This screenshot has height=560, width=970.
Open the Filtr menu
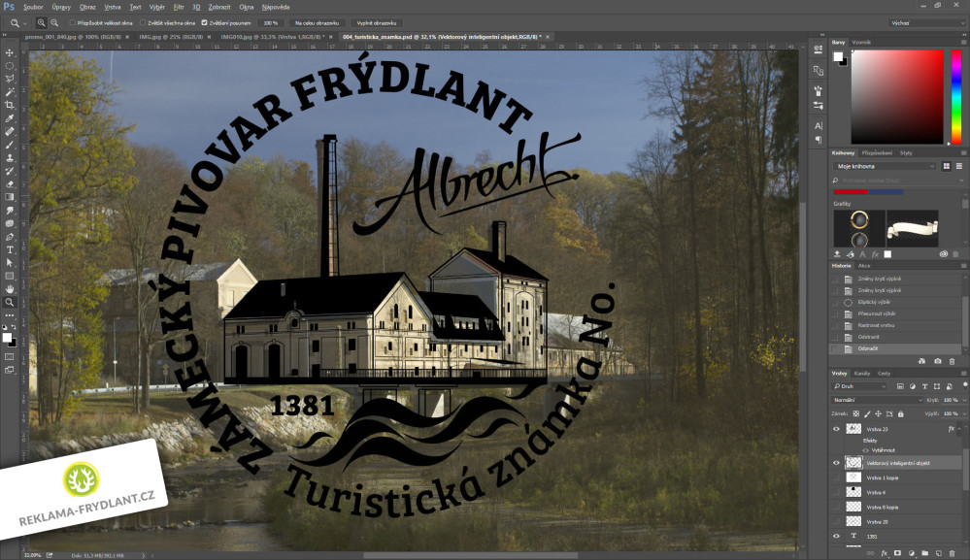[x=179, y=7]
